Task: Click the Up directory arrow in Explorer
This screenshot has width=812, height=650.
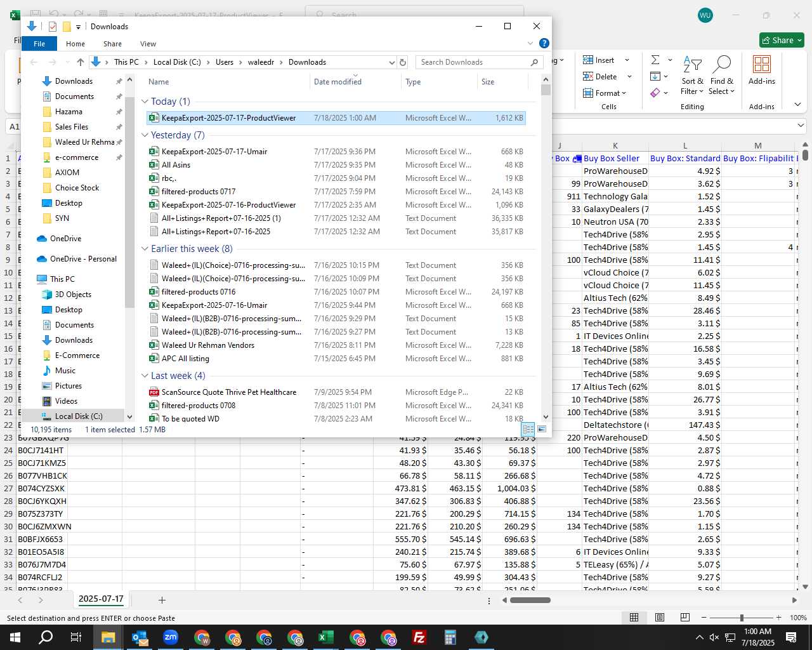Action: click(80, 62)
